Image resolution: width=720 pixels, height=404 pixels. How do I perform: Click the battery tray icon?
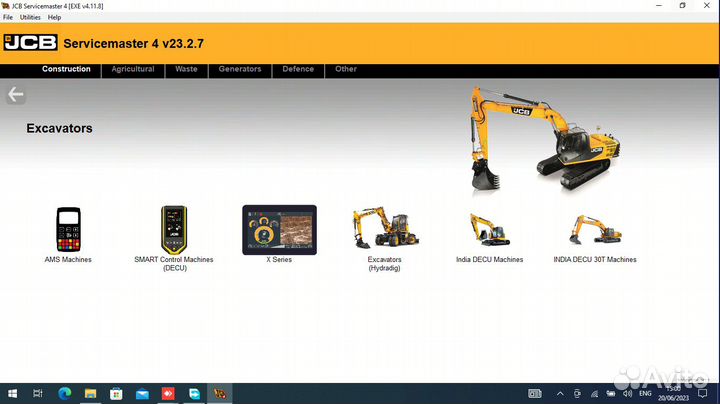click(611, 393)
